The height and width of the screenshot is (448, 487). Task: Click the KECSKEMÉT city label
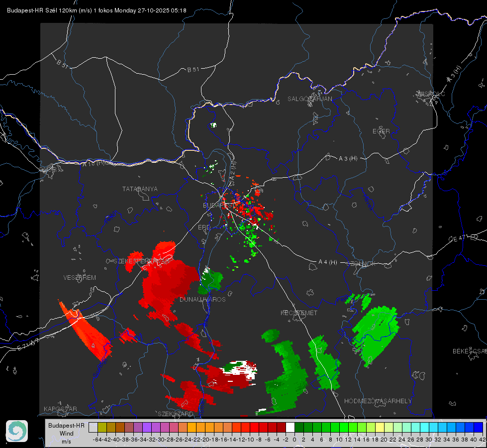[x=299, y=313]
